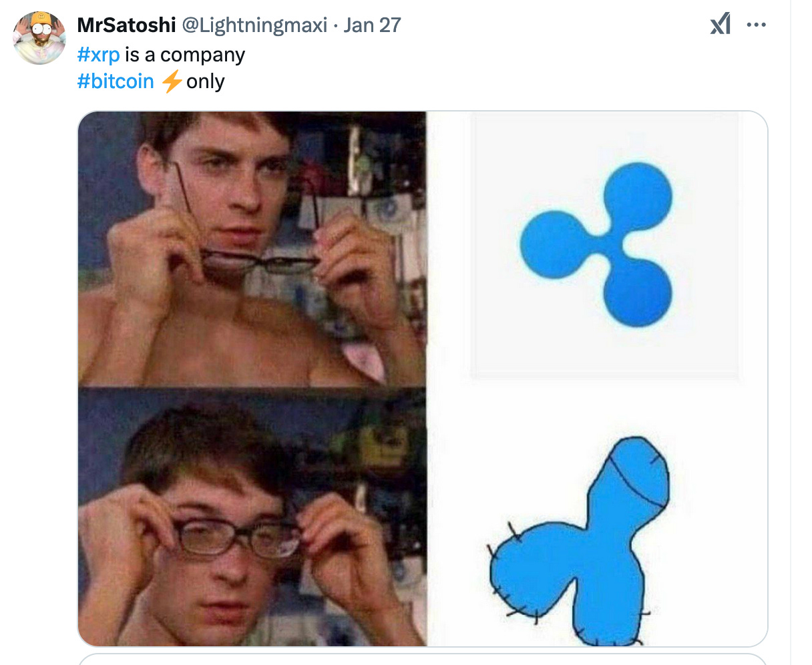Open the @Lightningmaxi handle link
812x665 pixels.
[254, 25]
